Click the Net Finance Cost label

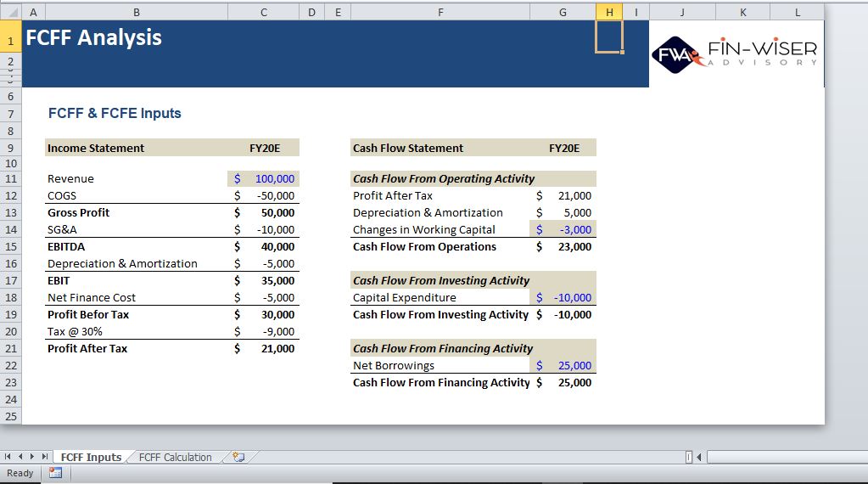92,297
